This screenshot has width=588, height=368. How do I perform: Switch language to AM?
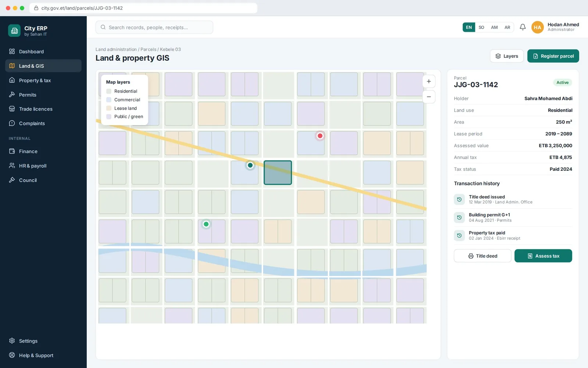(x=494, y=27)
